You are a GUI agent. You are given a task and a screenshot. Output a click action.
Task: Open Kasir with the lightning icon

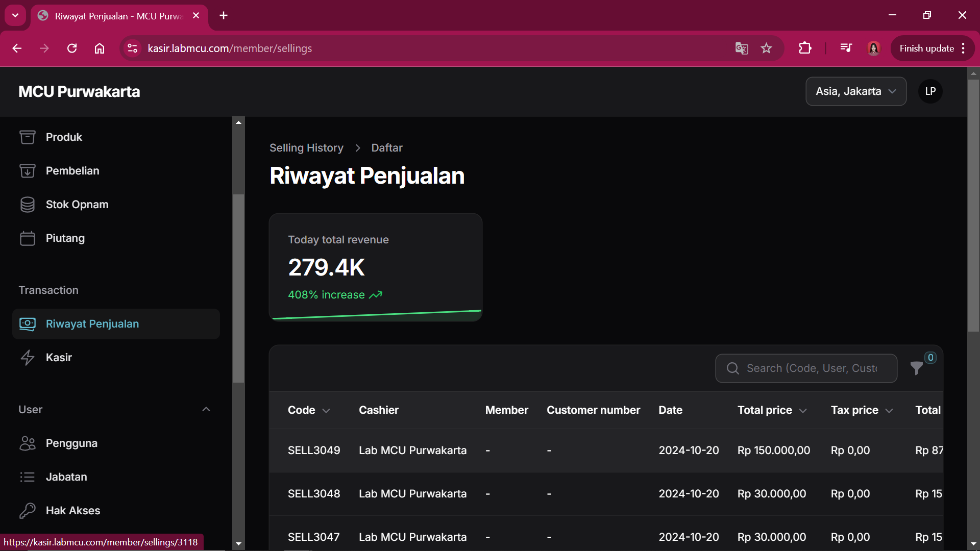point(58,358)
